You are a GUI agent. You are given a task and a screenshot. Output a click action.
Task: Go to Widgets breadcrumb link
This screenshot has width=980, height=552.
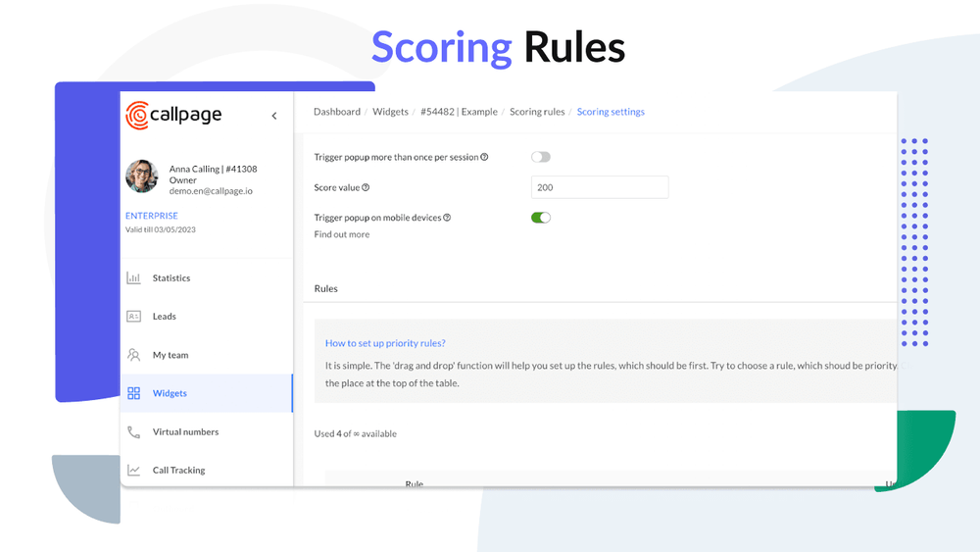tap(390, 112)
